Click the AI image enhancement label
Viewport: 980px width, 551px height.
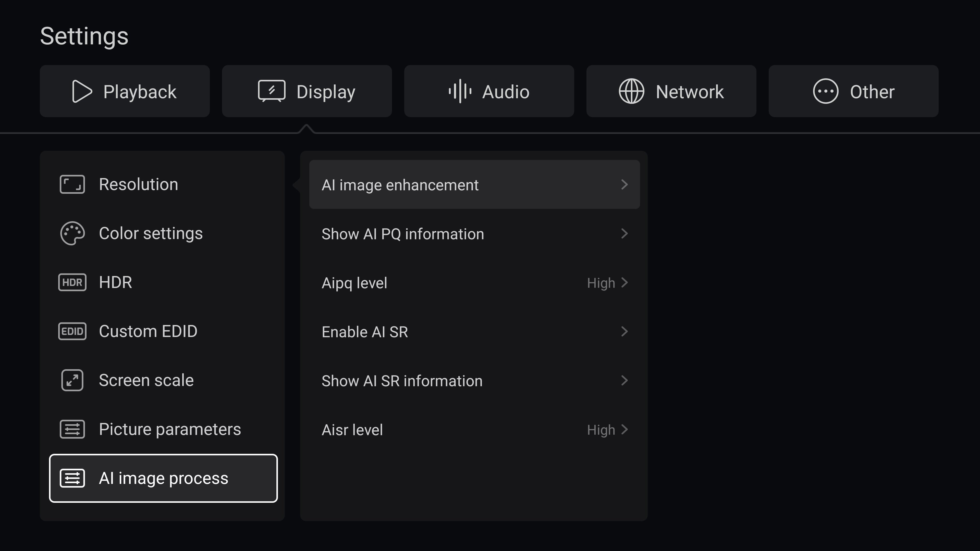(x=400, y=185)
